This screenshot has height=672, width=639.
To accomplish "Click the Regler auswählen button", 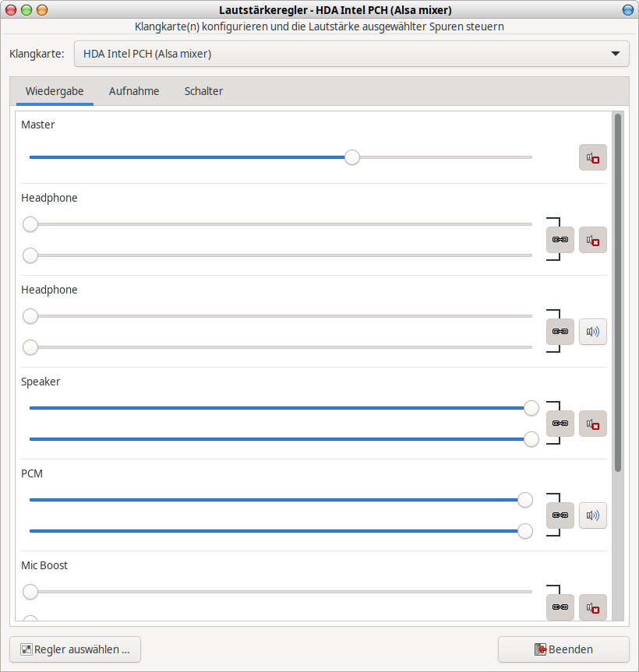I will [75, 649].
